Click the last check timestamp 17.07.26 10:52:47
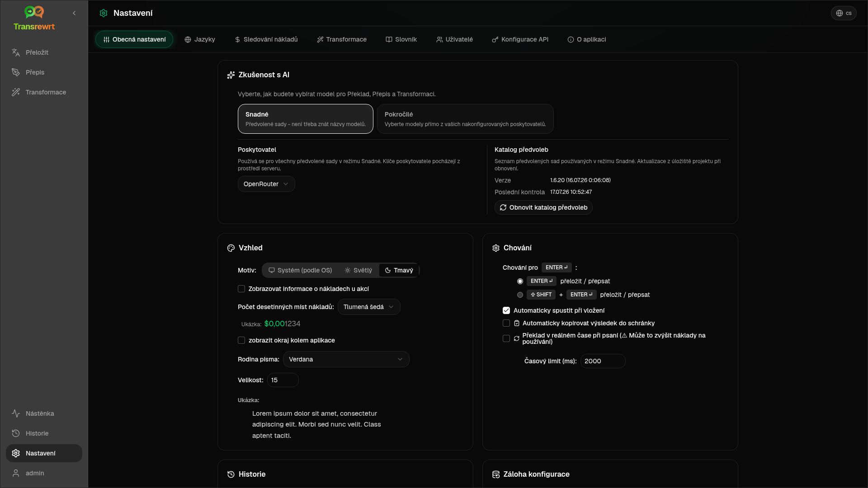 571,192
